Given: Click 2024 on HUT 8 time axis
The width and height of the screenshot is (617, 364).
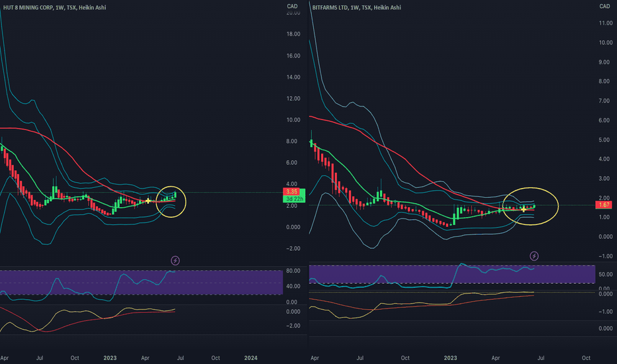Looking at the screenshot, I should pos(251,358).
